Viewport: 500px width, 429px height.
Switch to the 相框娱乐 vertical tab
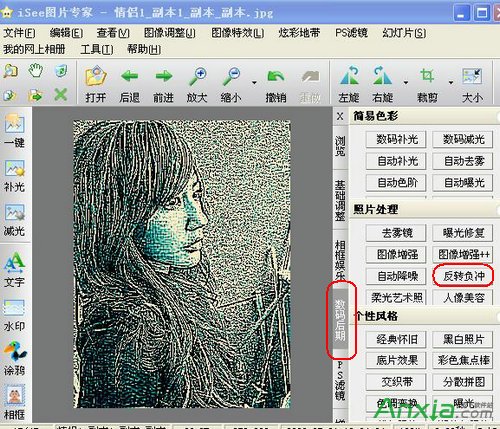(340, 260)
